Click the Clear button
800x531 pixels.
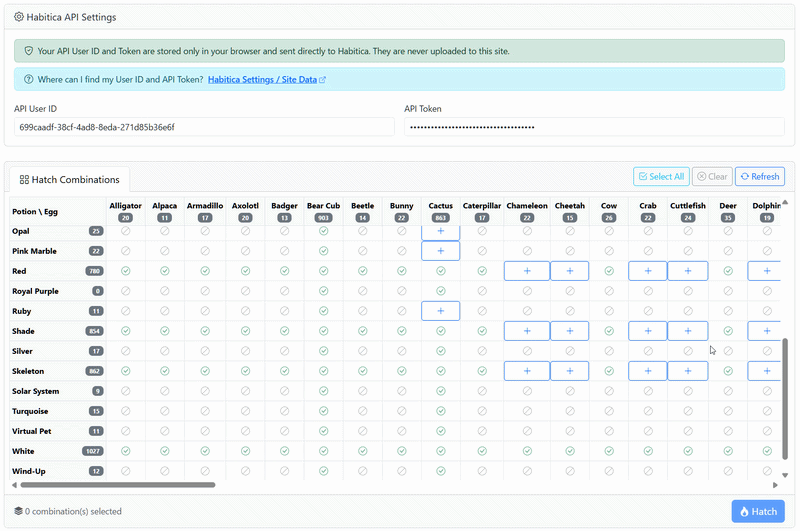tap(712, 176)
